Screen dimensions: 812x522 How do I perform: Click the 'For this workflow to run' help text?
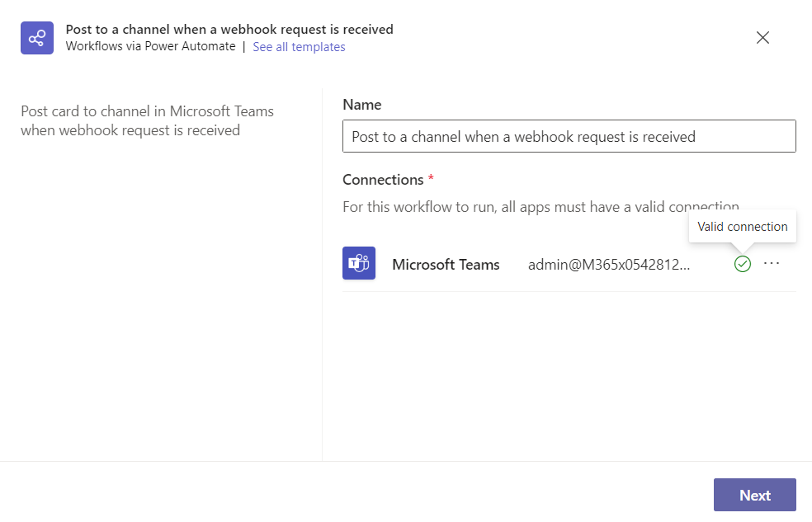(x=541, y=206)
